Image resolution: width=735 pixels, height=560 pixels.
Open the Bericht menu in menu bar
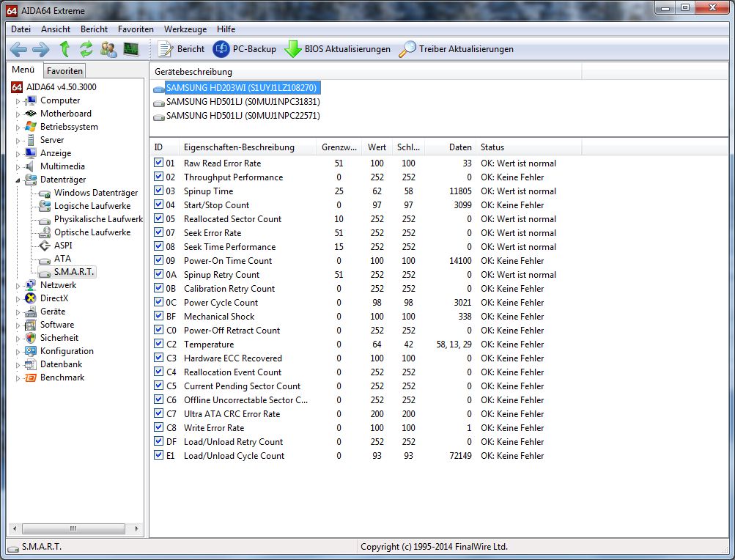95,29
